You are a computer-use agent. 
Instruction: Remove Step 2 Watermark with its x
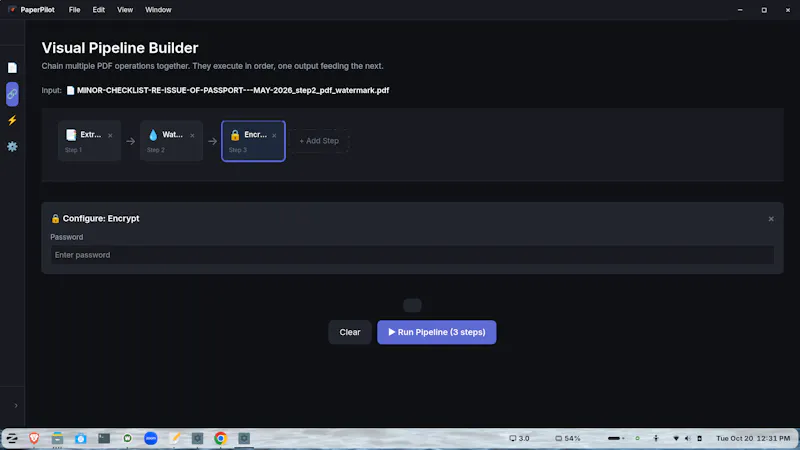tap(192, 136)
